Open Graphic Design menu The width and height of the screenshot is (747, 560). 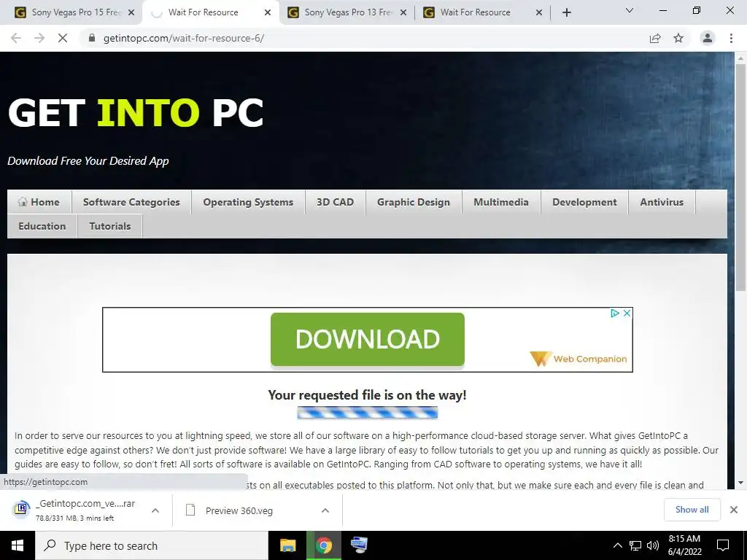[x=414, y=202]
